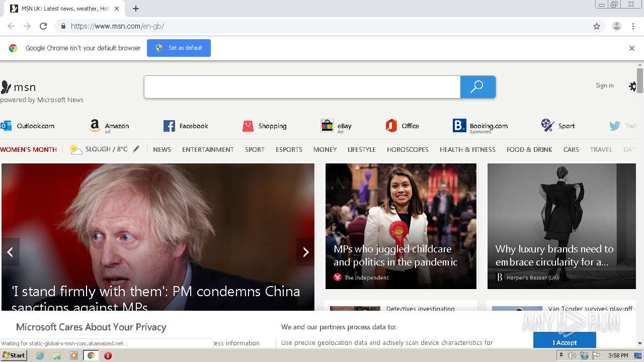Screen dimensions: 644x362
Task: Go to the Money section
Action: [x=325, y=149]
